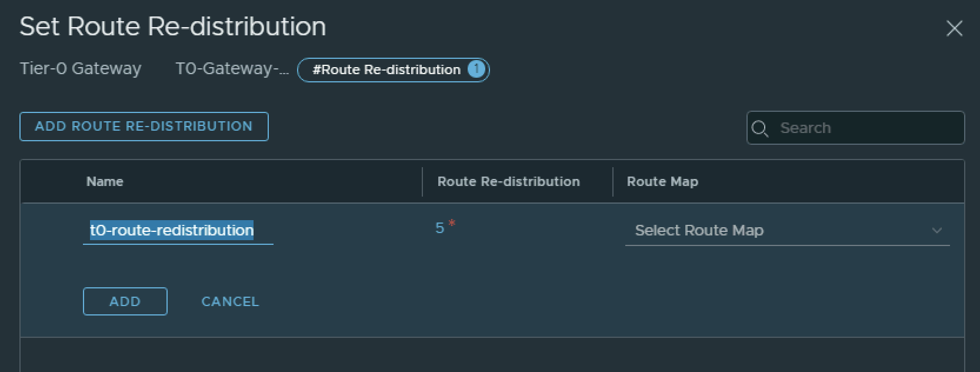Open the route re-distribution count link 5
The height and width of the screenshot is (372, 980).
[x=439, y=228]
